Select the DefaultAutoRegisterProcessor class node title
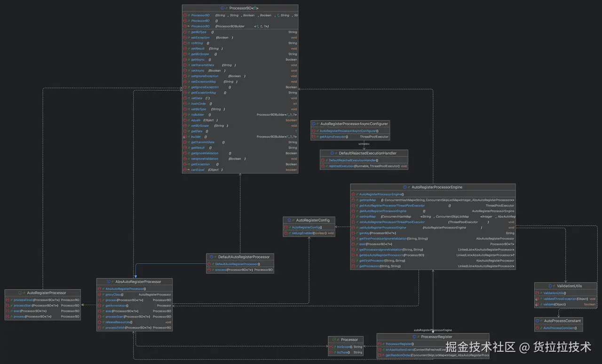The image size is (602, 364). [244, 257]
